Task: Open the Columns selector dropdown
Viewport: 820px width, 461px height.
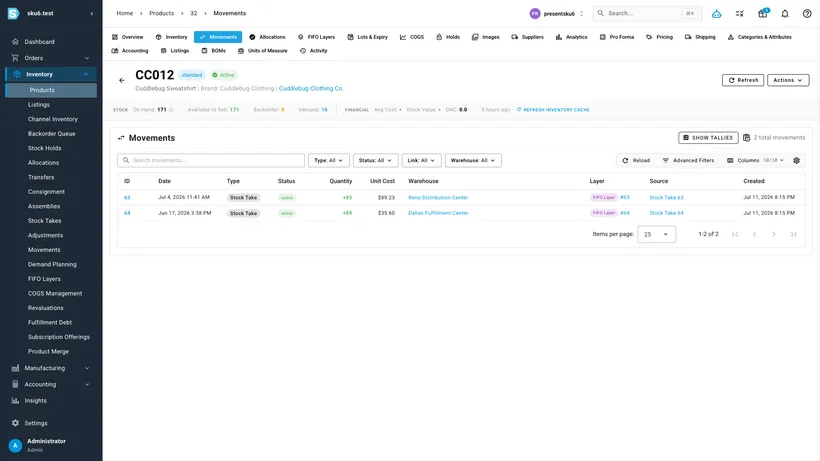Action: click(x=755, y=160)
